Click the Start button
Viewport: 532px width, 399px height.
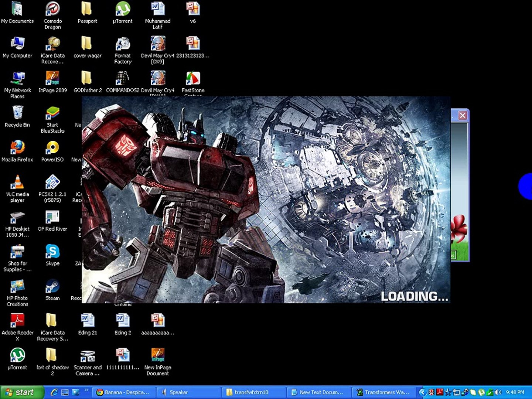pyautogui.click(x=22, y=392)
